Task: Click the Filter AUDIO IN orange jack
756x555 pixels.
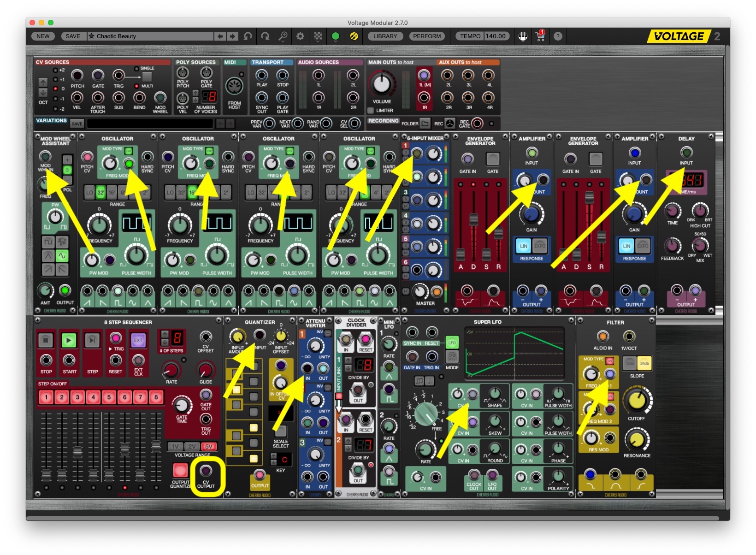Action: 602,337
